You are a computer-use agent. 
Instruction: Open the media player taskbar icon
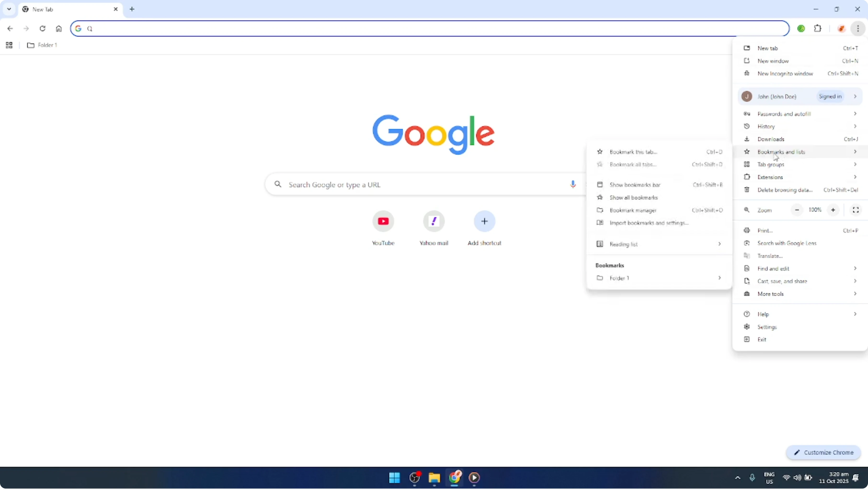click(x=474, y=478)
